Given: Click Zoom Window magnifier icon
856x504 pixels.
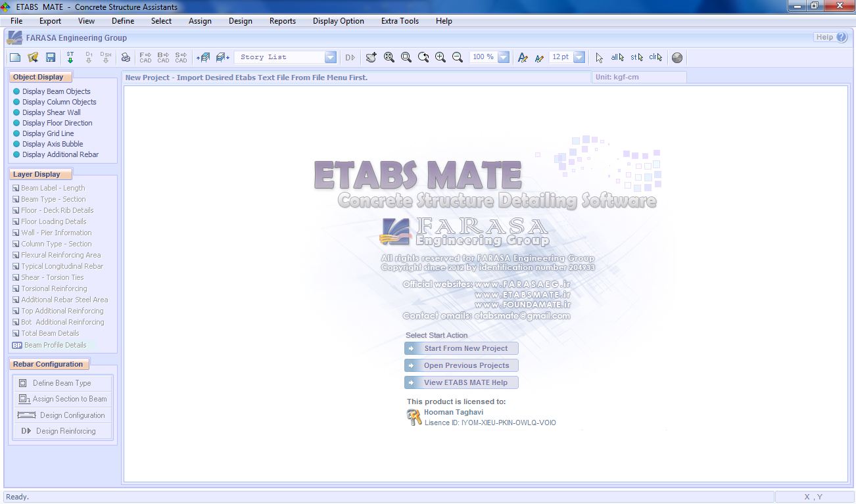Looking at the screenshot, I should (406, 58).
